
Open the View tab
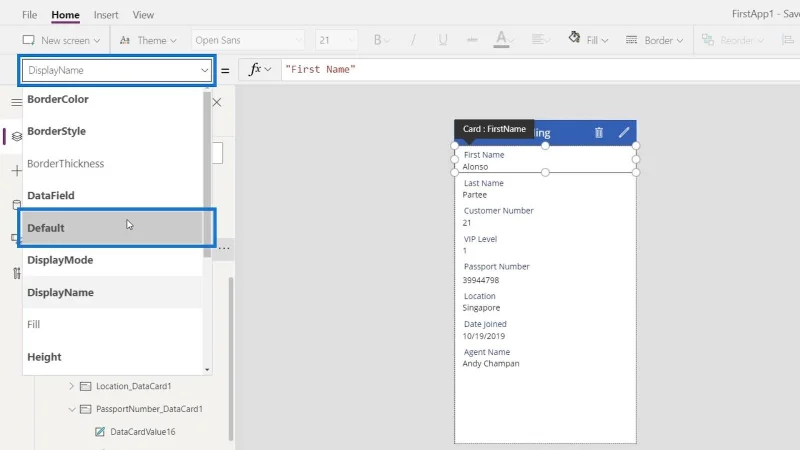pyautogui.click(x=143, y=15)
